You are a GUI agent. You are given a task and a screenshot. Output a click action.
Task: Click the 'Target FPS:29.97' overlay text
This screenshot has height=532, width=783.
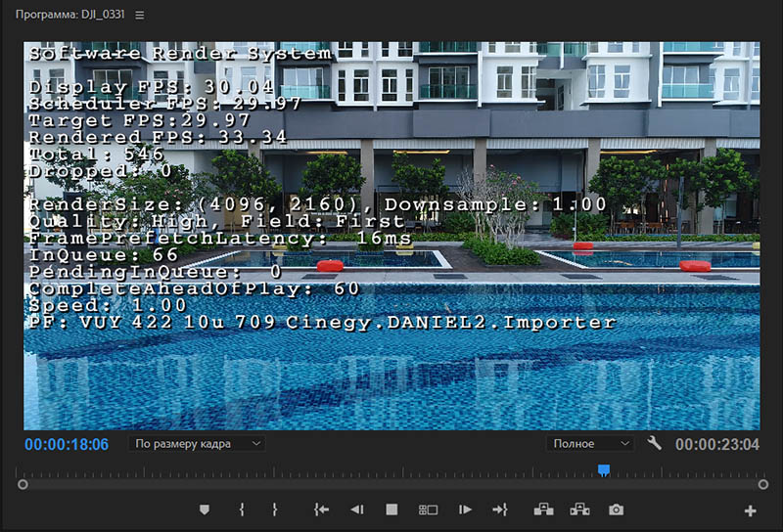click(139, 120)
